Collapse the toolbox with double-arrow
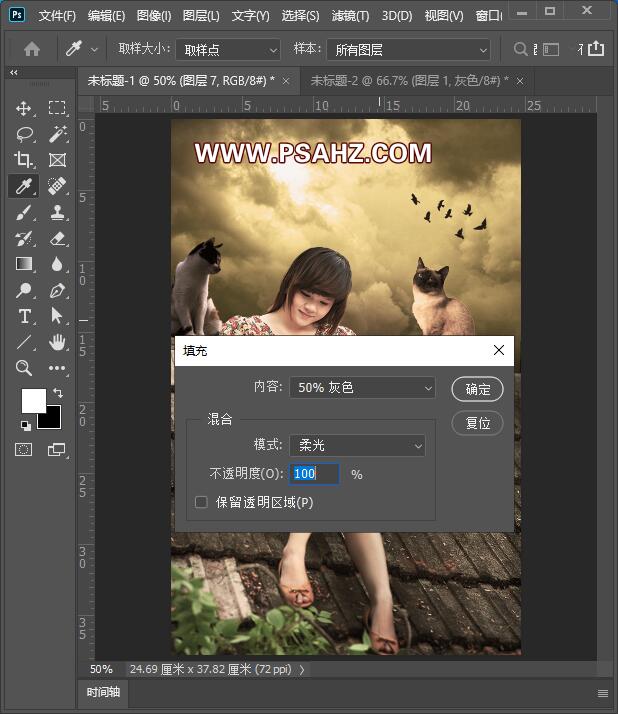This screenshot has width=618, height=714. point(14,72)
